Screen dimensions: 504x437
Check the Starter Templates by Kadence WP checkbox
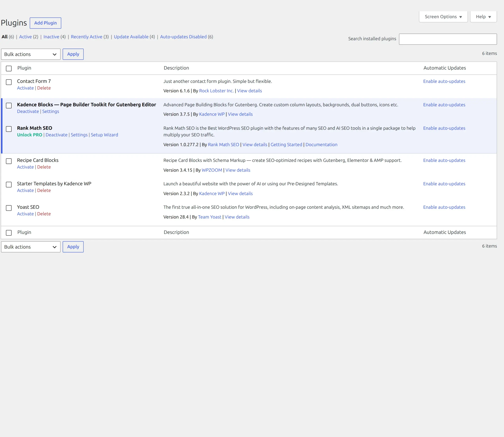(9, 185)
